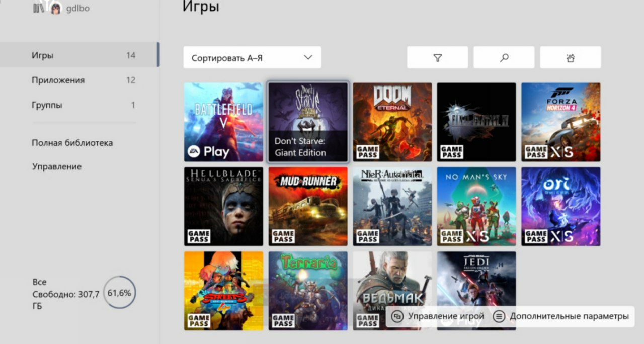Click the 61,6% storage circle indicator
The height and width of the screenshot is (344, 644).
120,292
